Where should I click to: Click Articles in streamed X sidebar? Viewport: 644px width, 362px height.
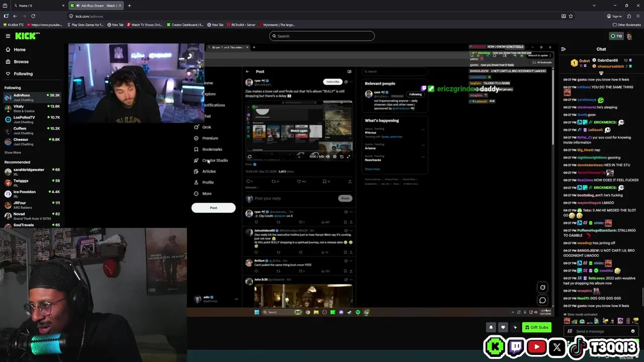(205, 171)
